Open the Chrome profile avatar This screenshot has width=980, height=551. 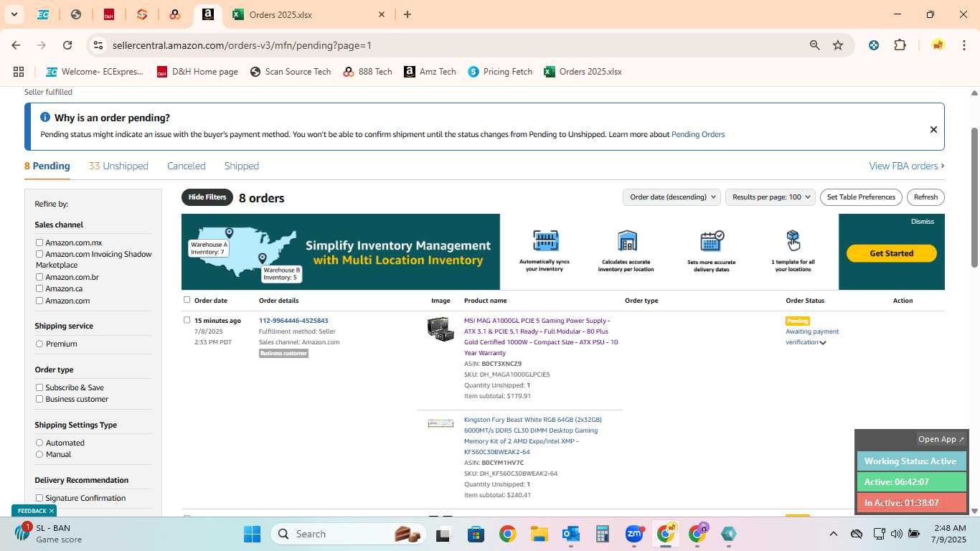[x=938, y=45]
